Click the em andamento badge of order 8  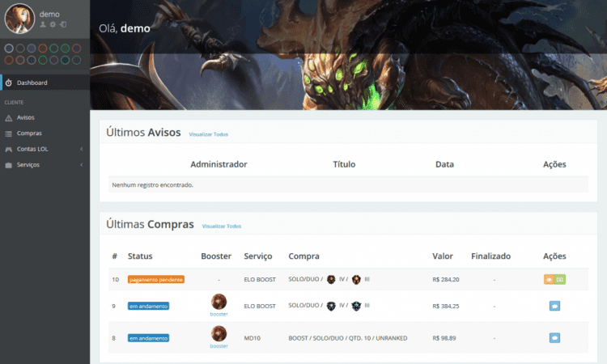(x=148, y=338)
